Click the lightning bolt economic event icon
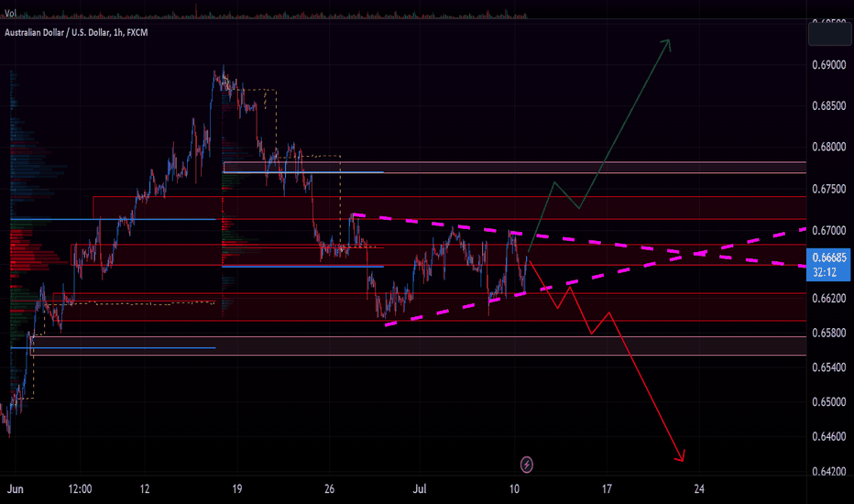Screen dimensions: 854x504 526,465
